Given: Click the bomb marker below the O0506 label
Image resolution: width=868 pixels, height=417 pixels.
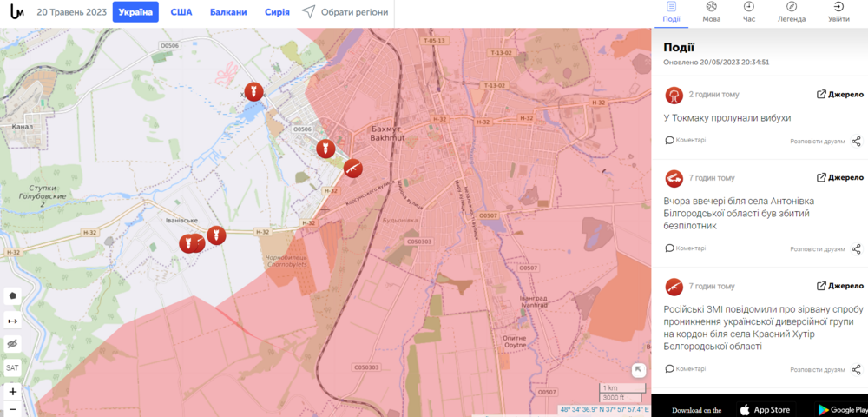Looking at the screenshot, I should coord(325,149).
